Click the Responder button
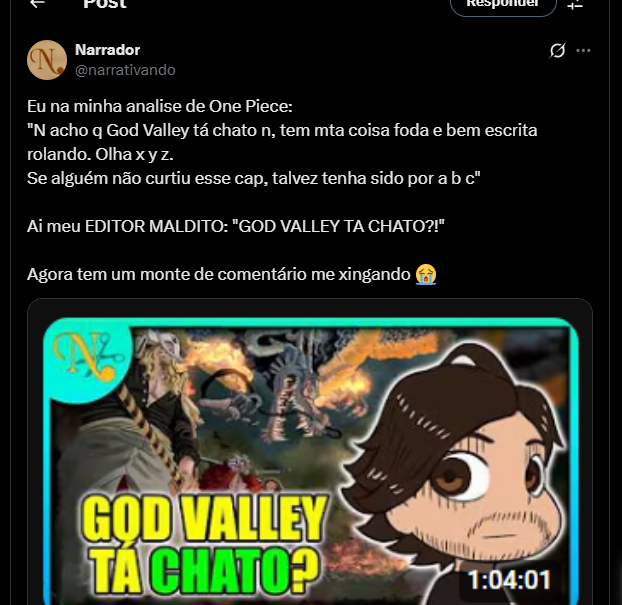 coord(503,5)
